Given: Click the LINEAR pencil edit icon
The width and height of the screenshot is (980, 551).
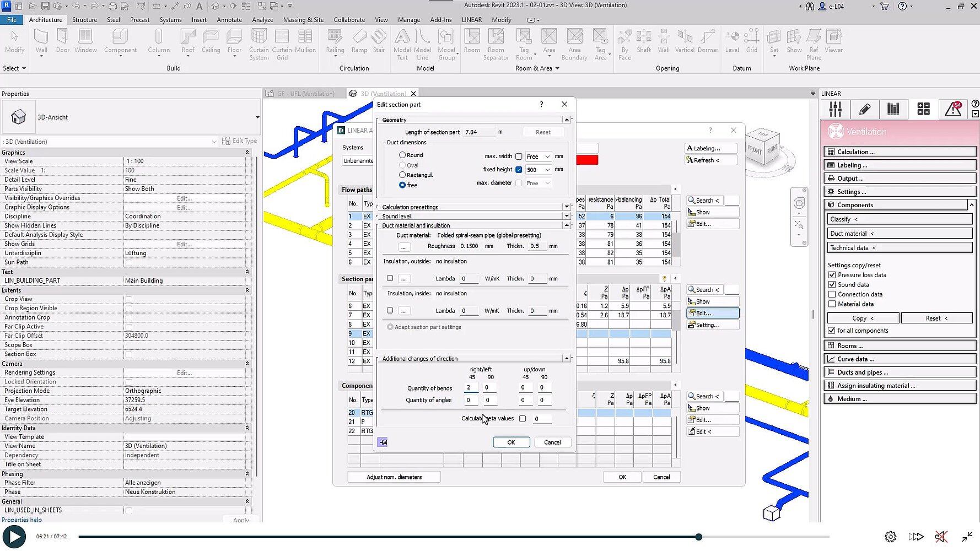Looking at the screenshot, I should pyautogui.click(x=865, y=109).
